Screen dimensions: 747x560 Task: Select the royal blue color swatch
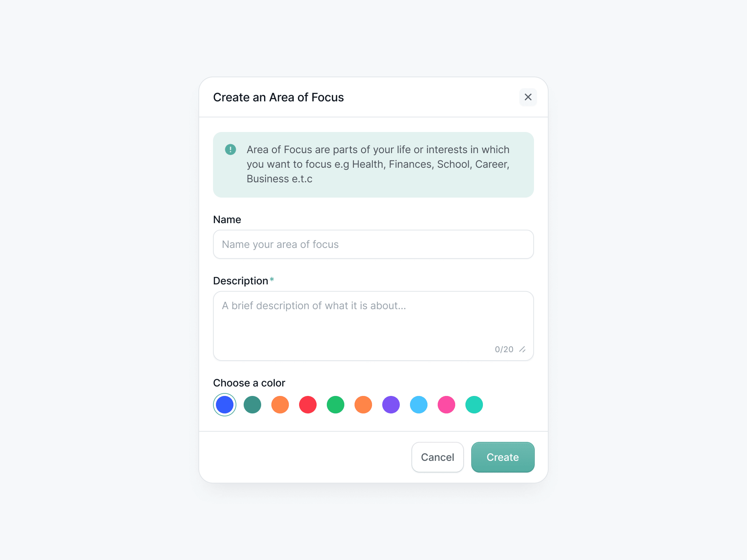[x=225, y=405]
